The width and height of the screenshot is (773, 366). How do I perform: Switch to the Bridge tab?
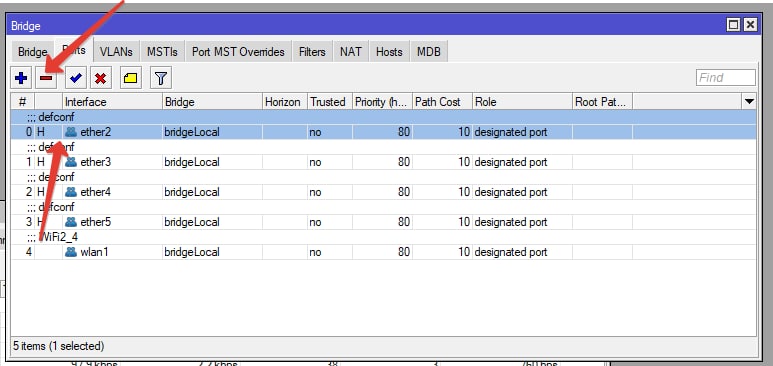33,52
